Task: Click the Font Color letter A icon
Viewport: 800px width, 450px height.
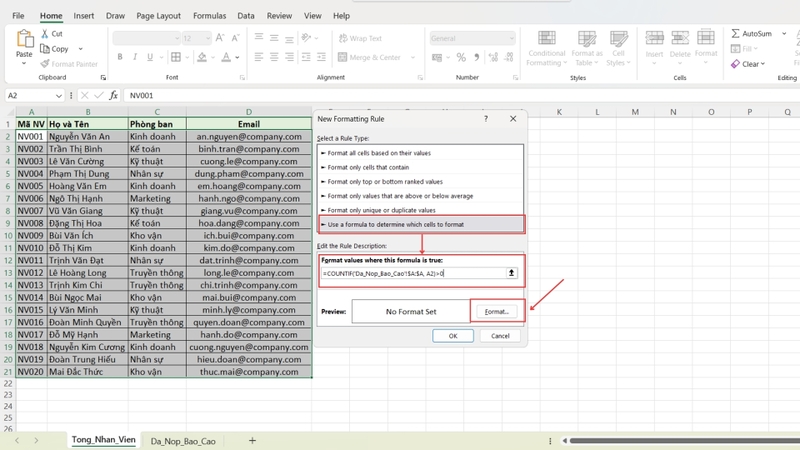Action: point(226,57)
